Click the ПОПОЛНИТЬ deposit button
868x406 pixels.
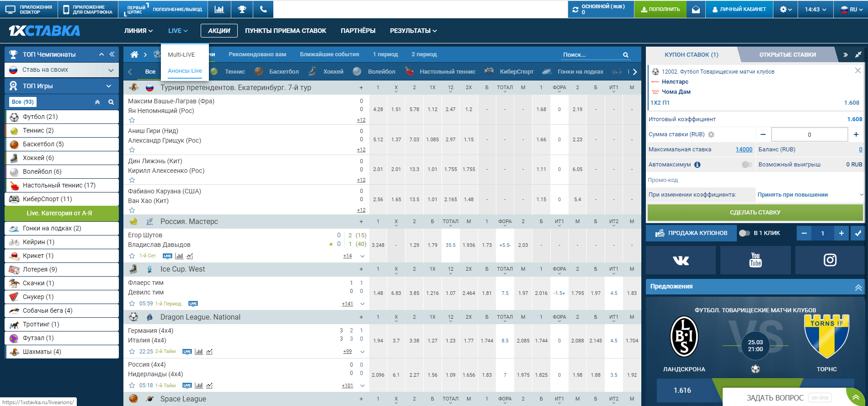pos(660,9)
